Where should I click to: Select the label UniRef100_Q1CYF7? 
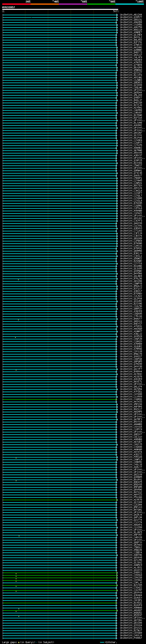point(131,369)
